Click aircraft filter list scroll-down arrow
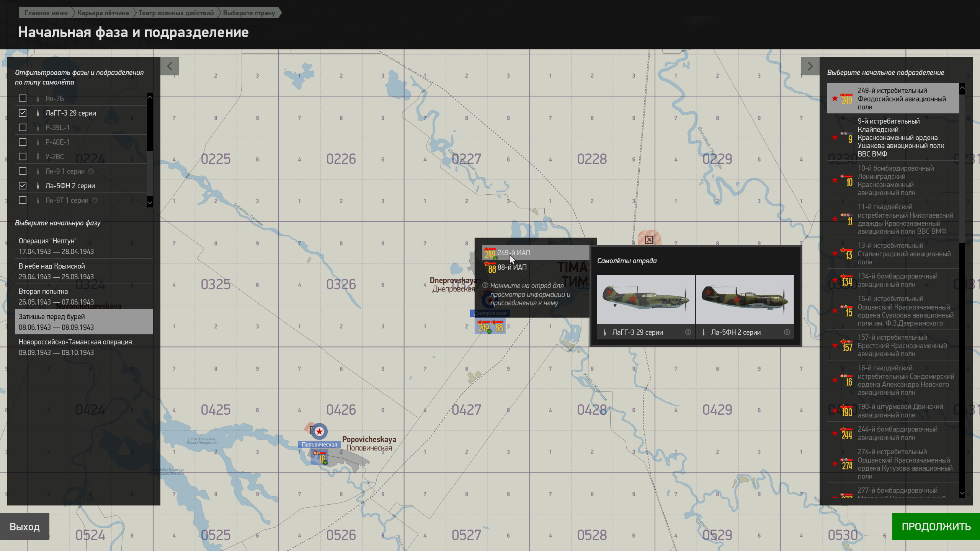 click(150, 202)
